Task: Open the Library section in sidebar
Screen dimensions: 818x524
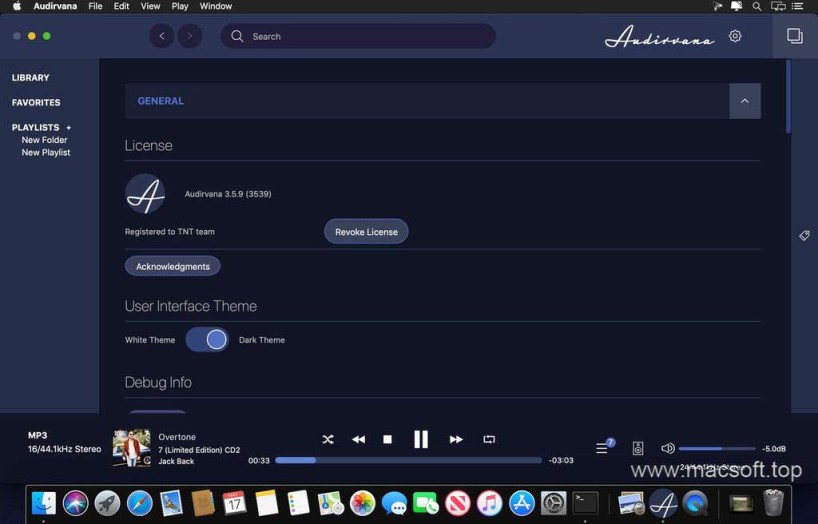Action: point(30,78)
